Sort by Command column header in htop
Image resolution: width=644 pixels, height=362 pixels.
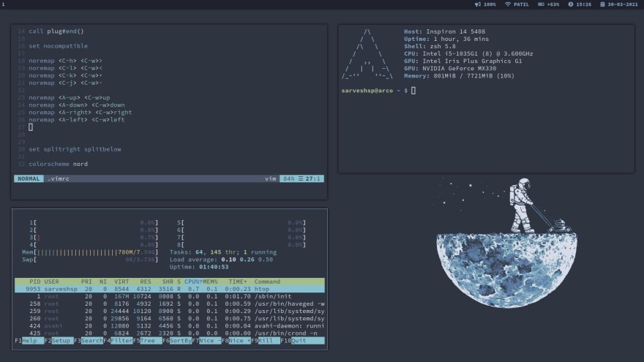click(267, 282)
